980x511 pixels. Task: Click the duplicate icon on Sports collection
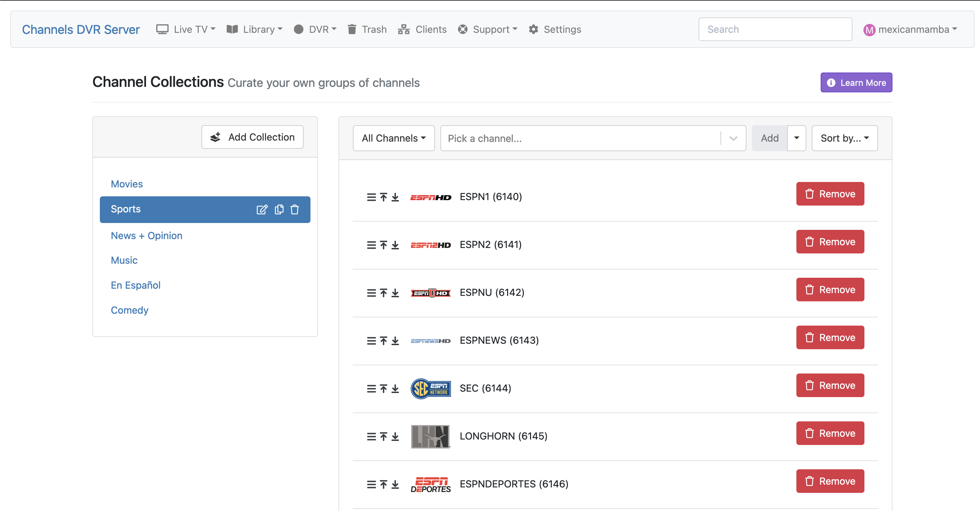pyautogui.click(x=279, y=209)
